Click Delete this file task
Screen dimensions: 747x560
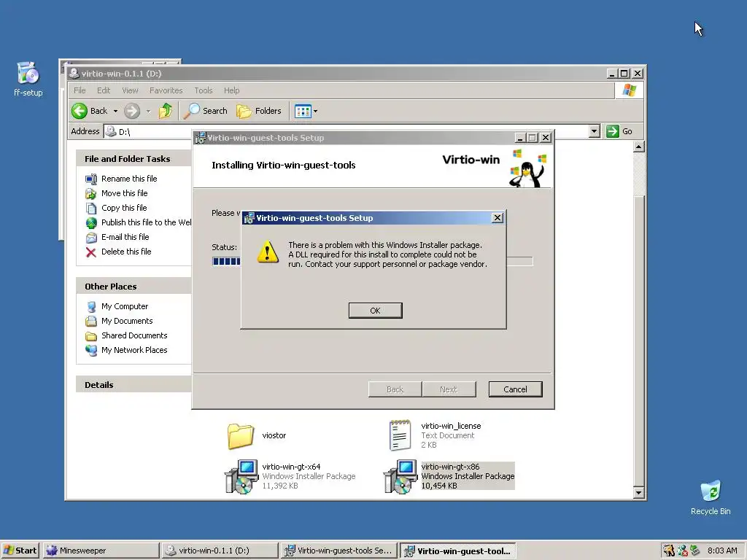tap(126, 252)
